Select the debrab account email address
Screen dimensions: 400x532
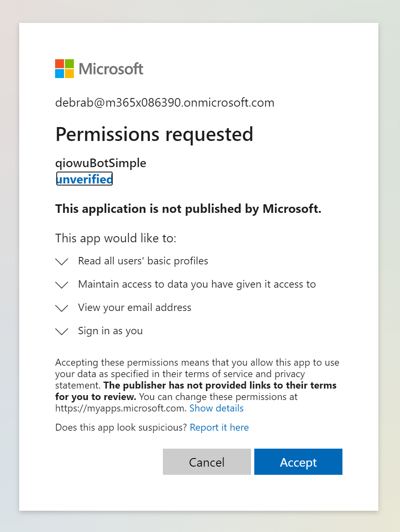click(x=164, y=103)
